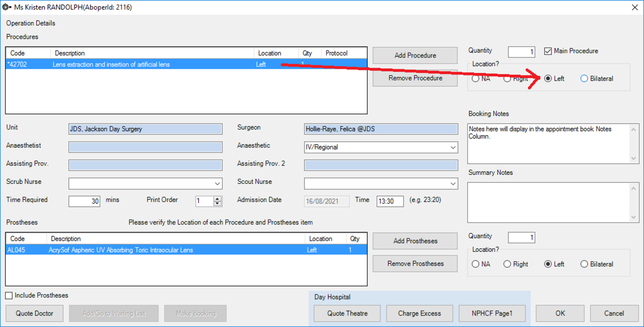Click the prostheses Qty column header

tap(357, 239)
